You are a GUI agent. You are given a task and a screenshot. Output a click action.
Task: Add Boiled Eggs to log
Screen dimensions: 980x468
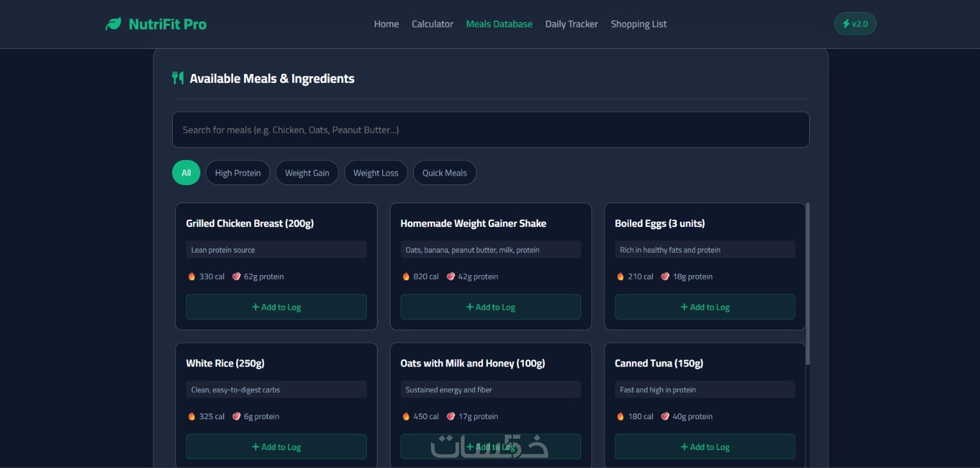(x=704, y=307)
